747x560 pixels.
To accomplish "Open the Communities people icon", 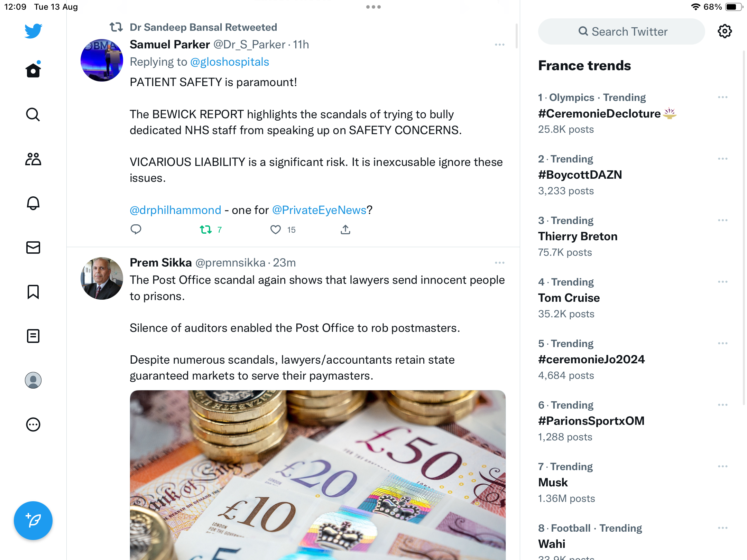I will pos(33,159).
